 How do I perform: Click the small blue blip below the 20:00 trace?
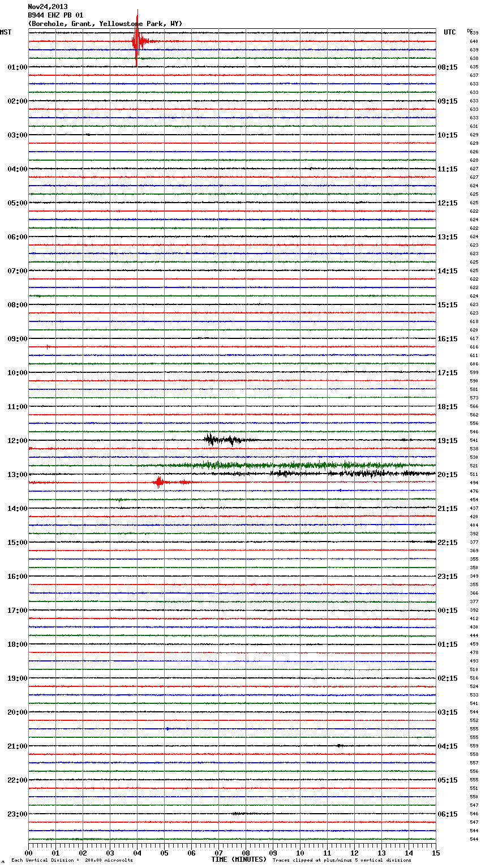(168, 729)
